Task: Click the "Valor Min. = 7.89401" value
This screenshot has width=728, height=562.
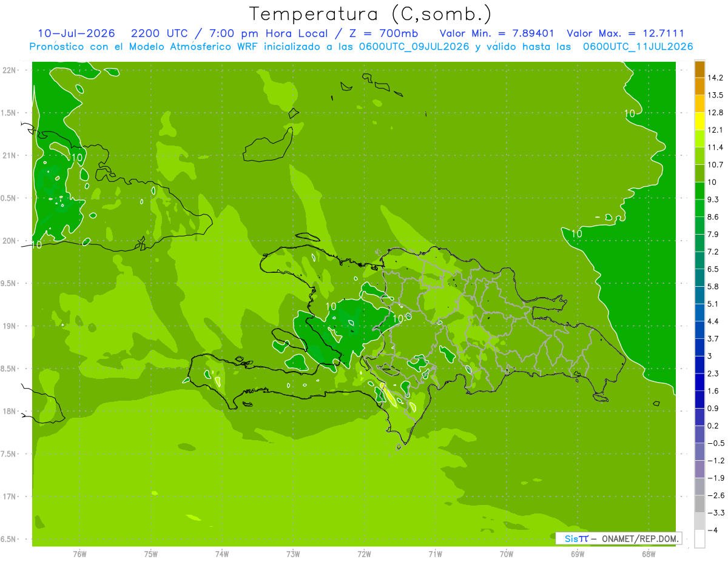Action: (x=497, y=33)
